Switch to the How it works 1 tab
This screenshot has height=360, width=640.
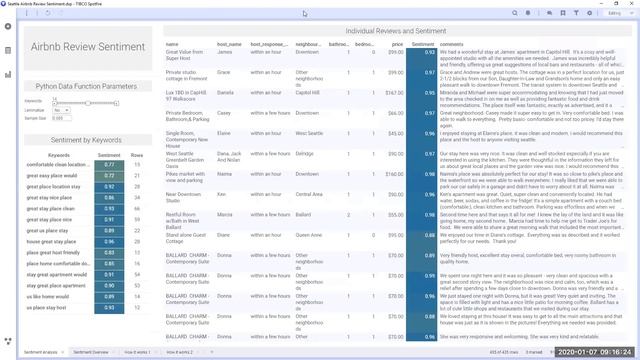[138, 352]
